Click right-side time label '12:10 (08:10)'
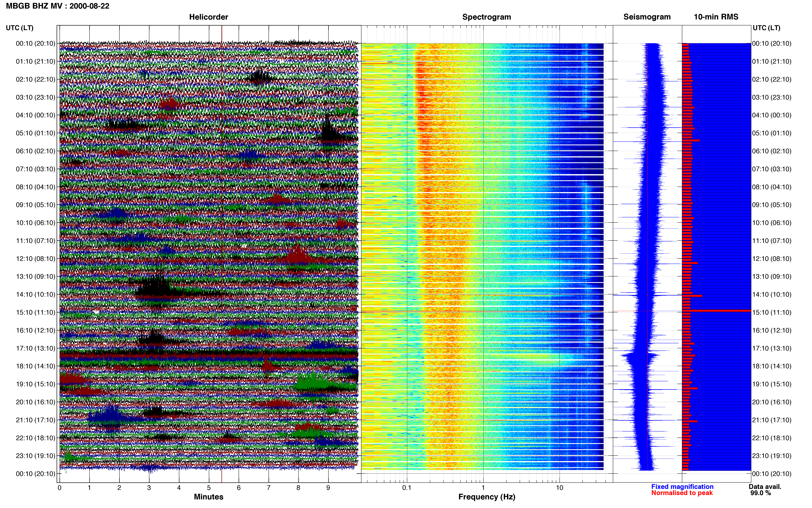Screen dimensions: 812x508 pos(772,259)
